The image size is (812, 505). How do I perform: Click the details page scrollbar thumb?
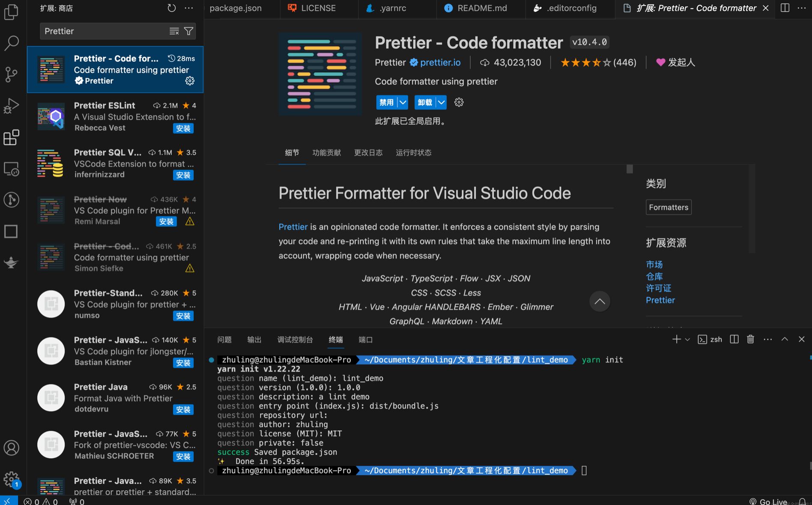[x=629, y=169]
